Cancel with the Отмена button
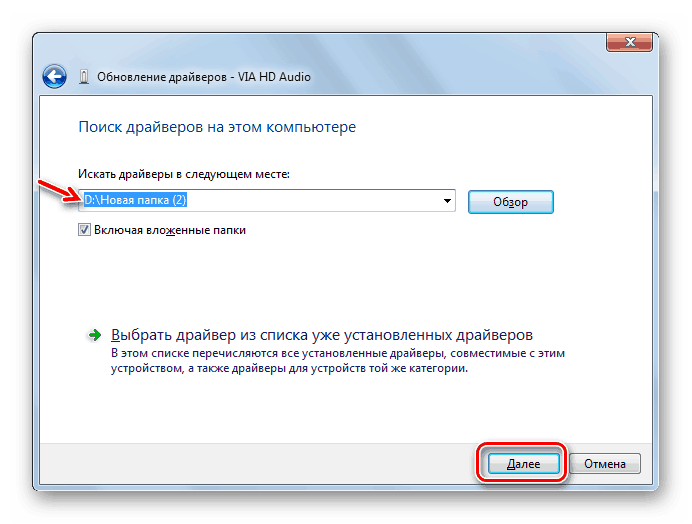 605,464
